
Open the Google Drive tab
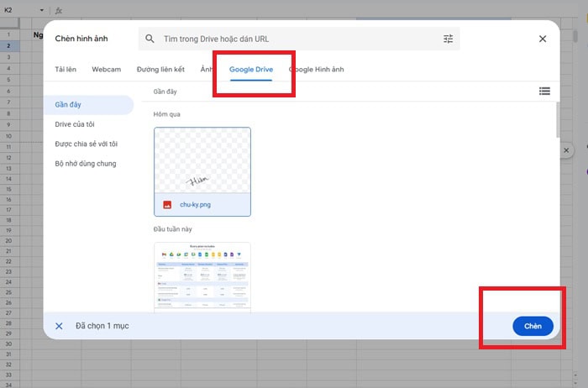pos(252,69)
